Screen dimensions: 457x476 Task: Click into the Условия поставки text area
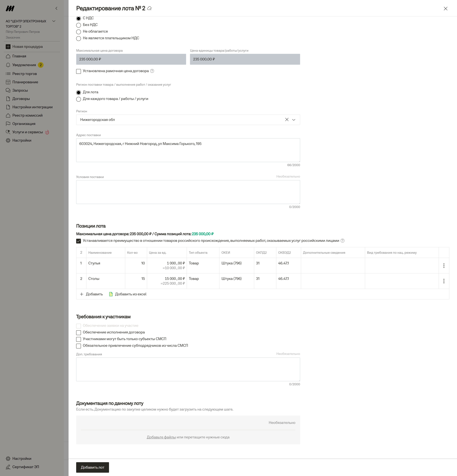click(188, 192)
